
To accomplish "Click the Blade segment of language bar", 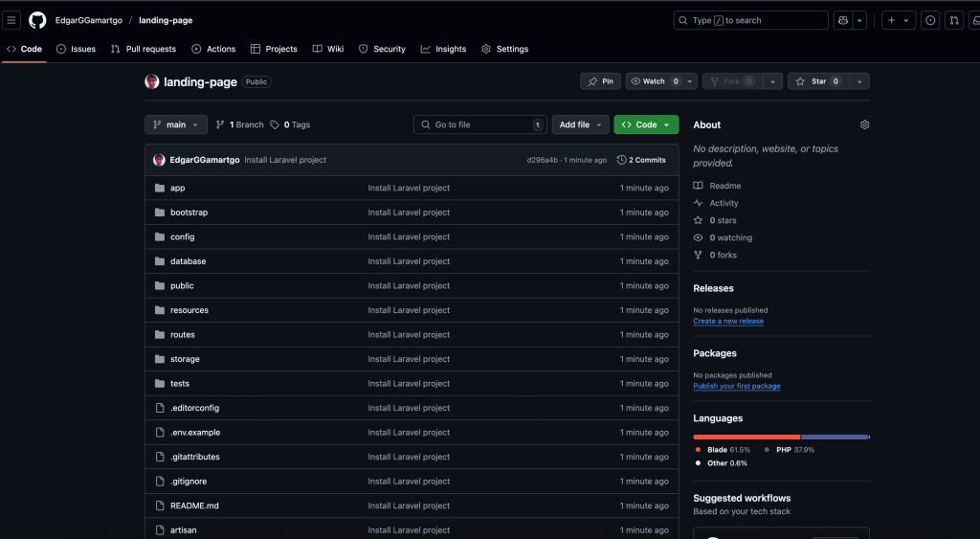I will tap(746, 437).
